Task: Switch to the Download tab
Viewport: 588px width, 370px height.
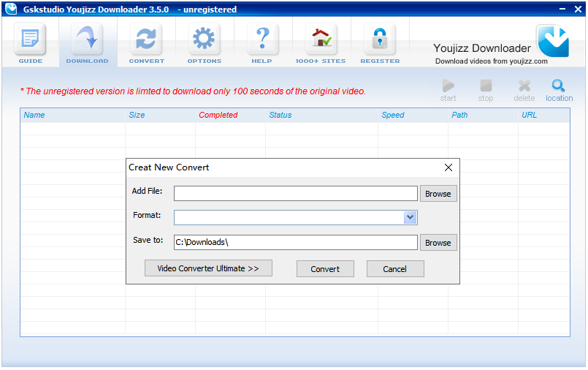Action: pos(88,43)
